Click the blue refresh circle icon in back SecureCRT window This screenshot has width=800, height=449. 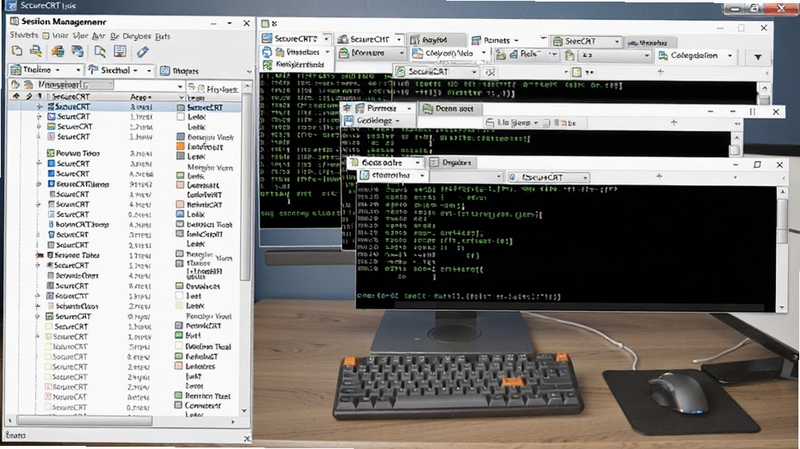point(267,52)
